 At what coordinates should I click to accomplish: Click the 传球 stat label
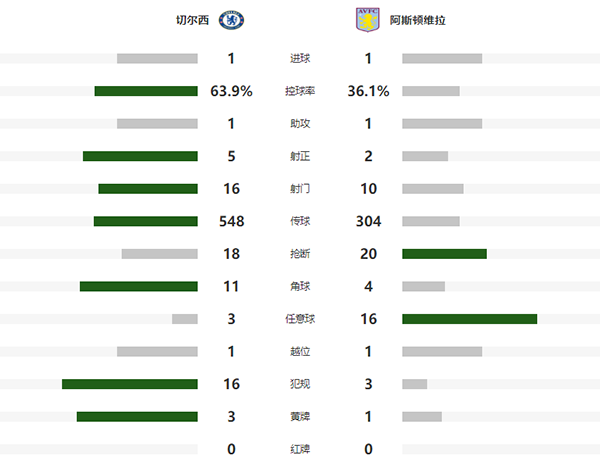(300, 221)
